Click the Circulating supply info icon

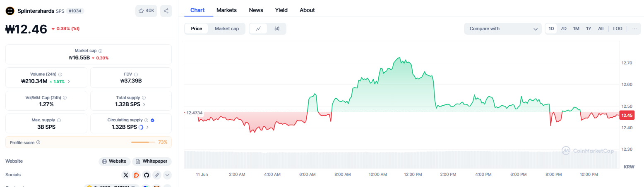point(146,120)
